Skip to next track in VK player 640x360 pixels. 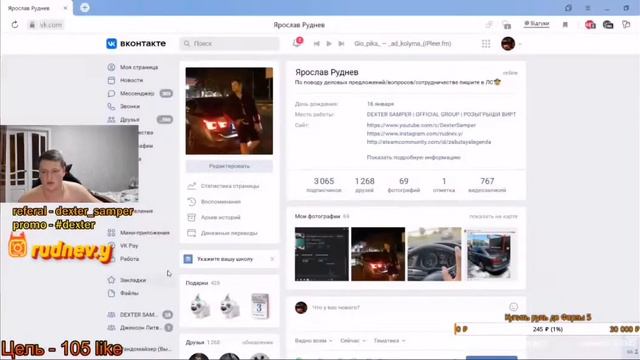click(x=341, y=44)
